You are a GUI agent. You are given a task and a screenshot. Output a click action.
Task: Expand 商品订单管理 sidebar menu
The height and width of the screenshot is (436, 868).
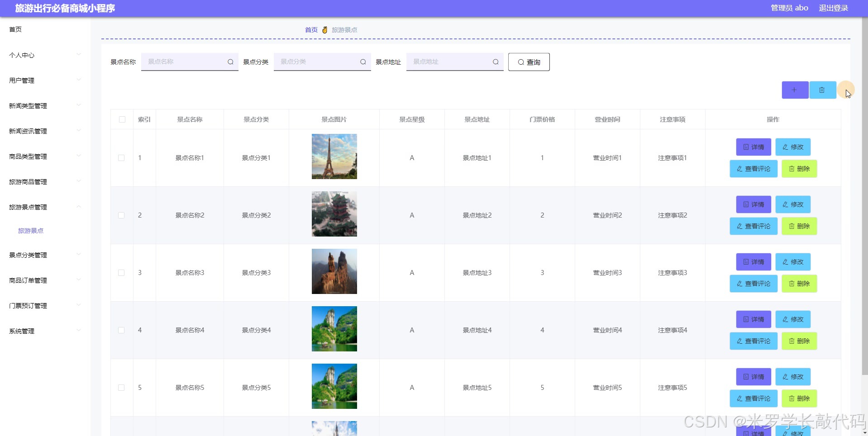click(45, 280)
